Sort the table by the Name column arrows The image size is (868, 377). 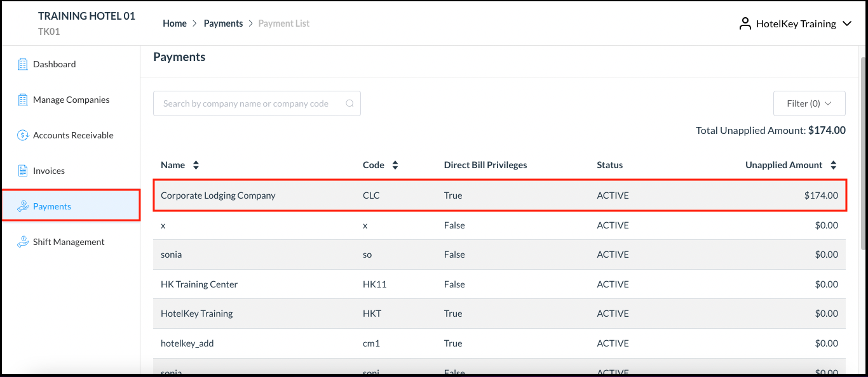pos(196,164)
